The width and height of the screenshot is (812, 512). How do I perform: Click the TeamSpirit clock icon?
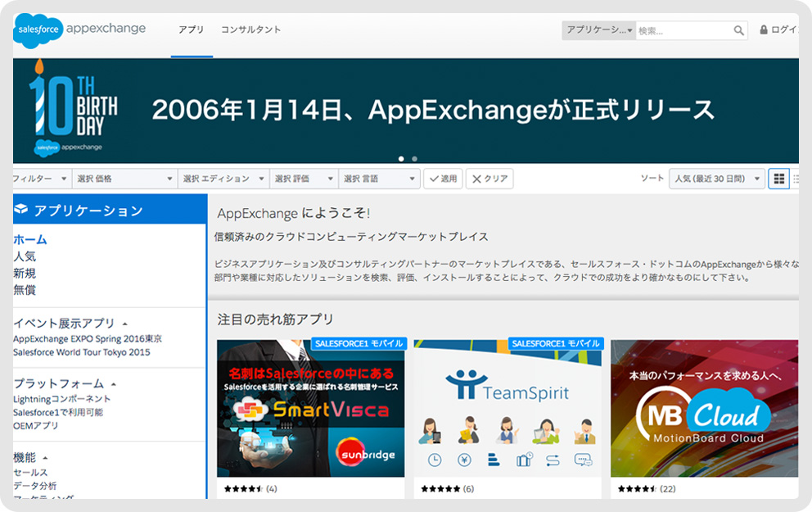(435, 460)
